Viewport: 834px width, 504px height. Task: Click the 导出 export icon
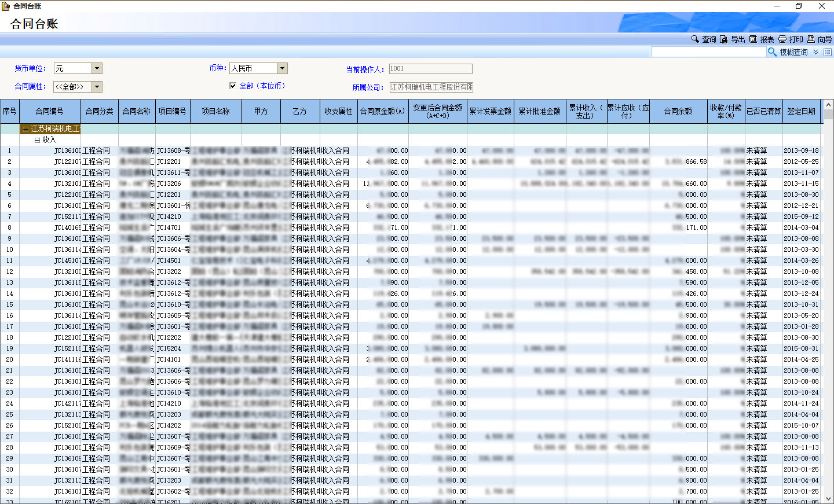(723, 39)
